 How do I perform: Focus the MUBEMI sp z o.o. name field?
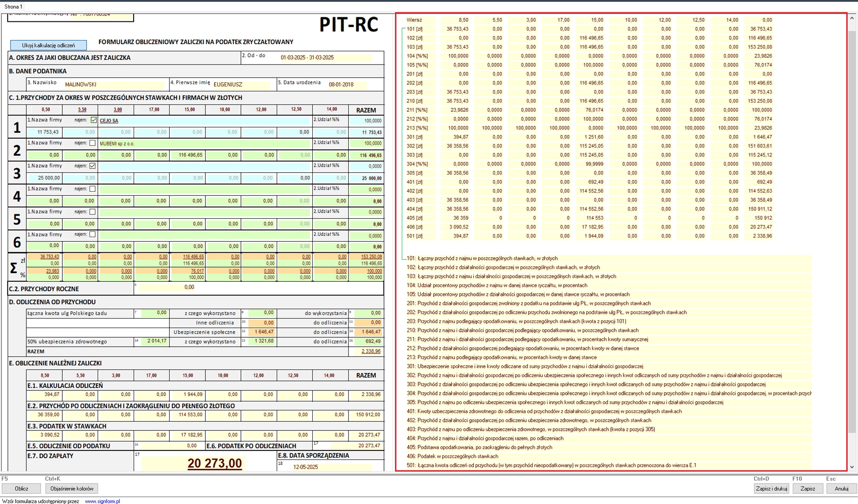[205, 144]
